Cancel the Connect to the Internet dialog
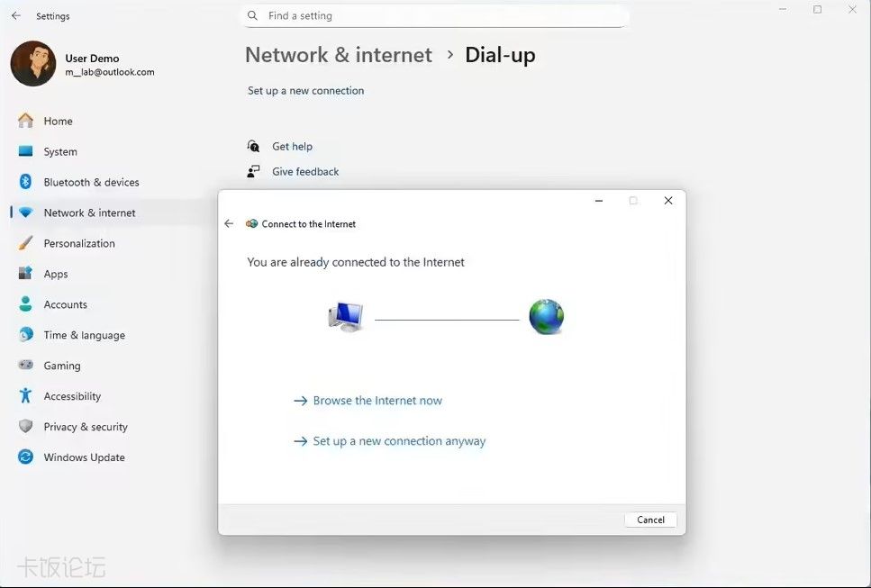Screen dimensions: 871x588 650,520
